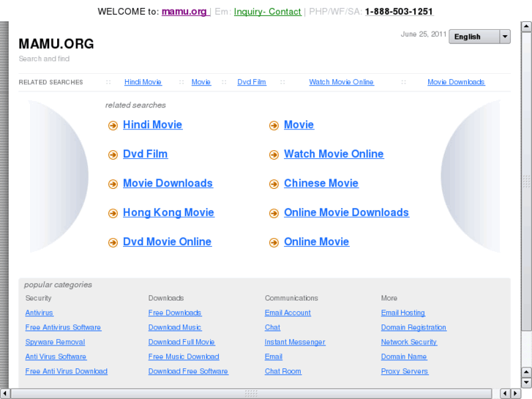532x399 pixels.
Task: Open the Chat link under Communications
Action: [272, 327]
